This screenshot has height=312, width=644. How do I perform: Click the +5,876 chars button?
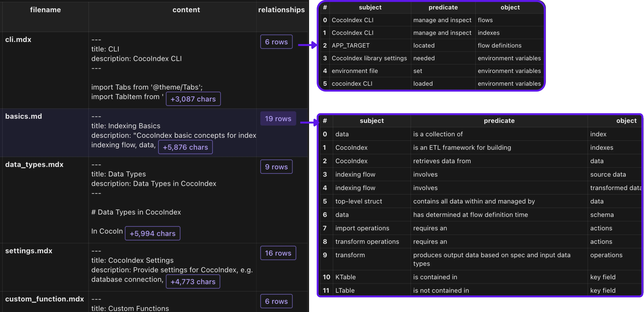click(x=185, y=147)
